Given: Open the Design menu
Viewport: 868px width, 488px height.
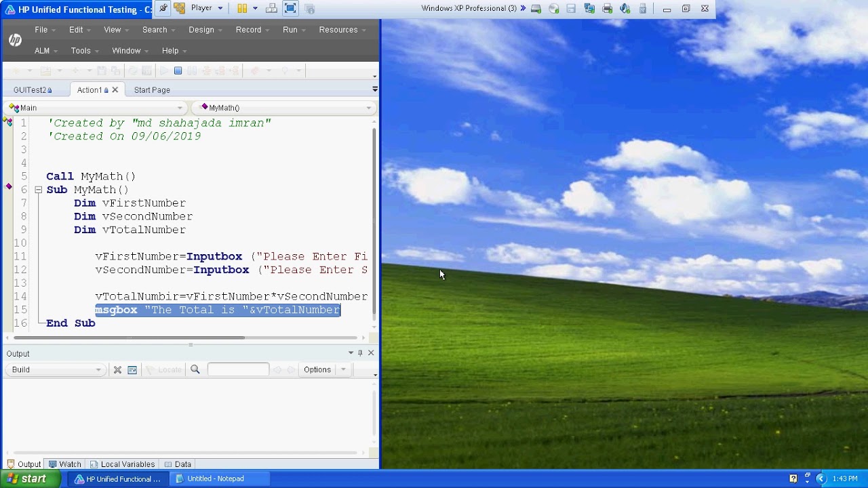Looking at the screenshot, I should 205,30.
